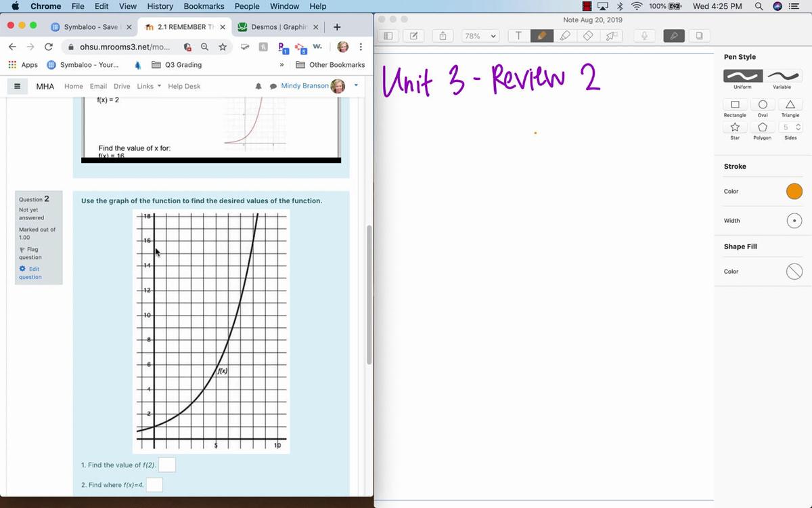This screenshot has width=812, height=508.
Task: Select the Eraser tool
Action: tap(588, 36)
